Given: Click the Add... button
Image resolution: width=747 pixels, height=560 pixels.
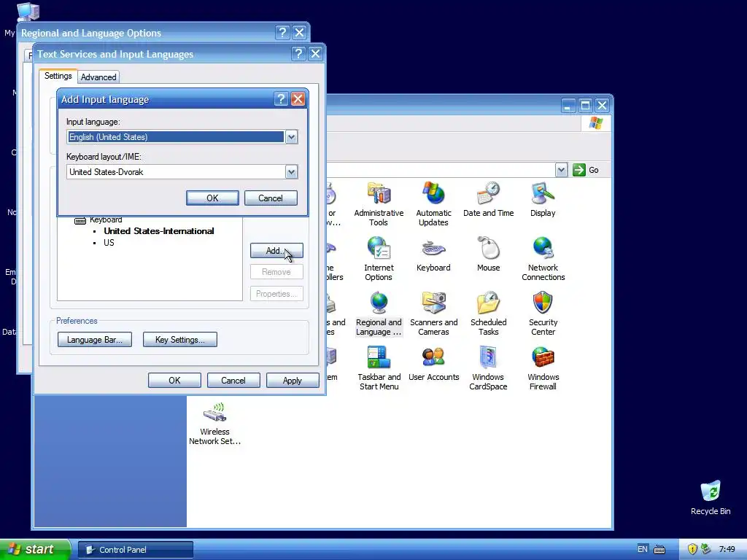Looking at the screenshot, I should [276, 251].
